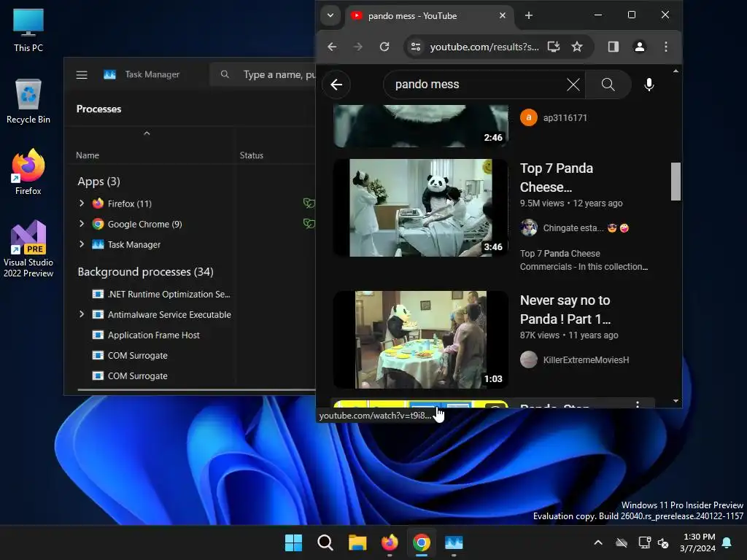Viewport: 747px width, 560px height.
Task: Expand the Google Chrome (9) process group
Action: (x=82, y=224)
